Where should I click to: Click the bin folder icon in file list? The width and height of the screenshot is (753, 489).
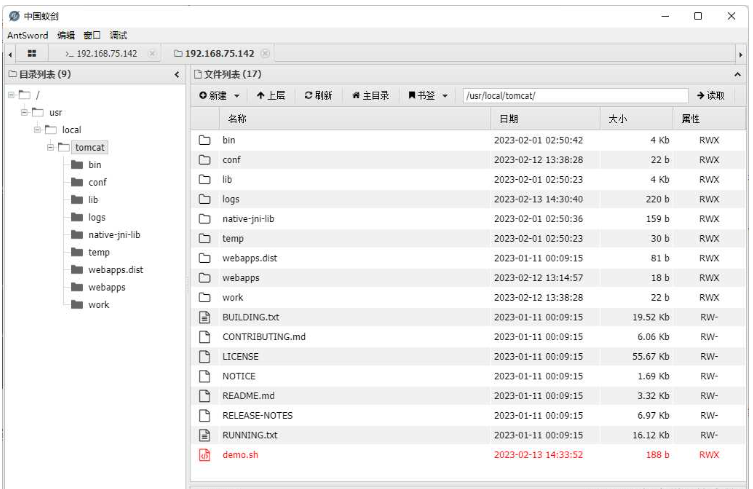point(205,140)
